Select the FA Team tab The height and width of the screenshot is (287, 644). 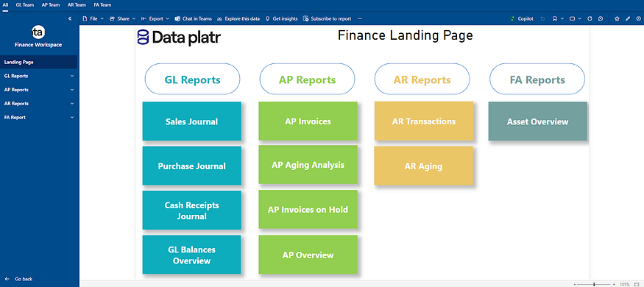point(102,5)
